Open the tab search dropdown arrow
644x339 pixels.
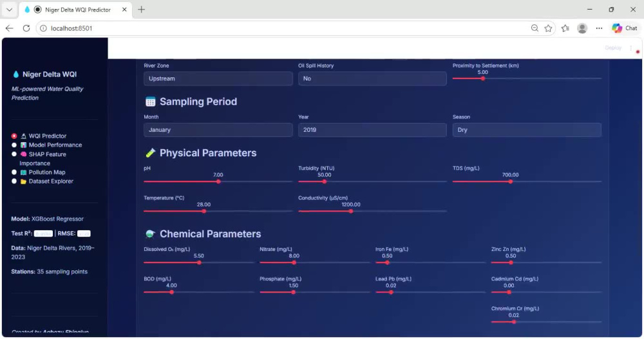9,10
